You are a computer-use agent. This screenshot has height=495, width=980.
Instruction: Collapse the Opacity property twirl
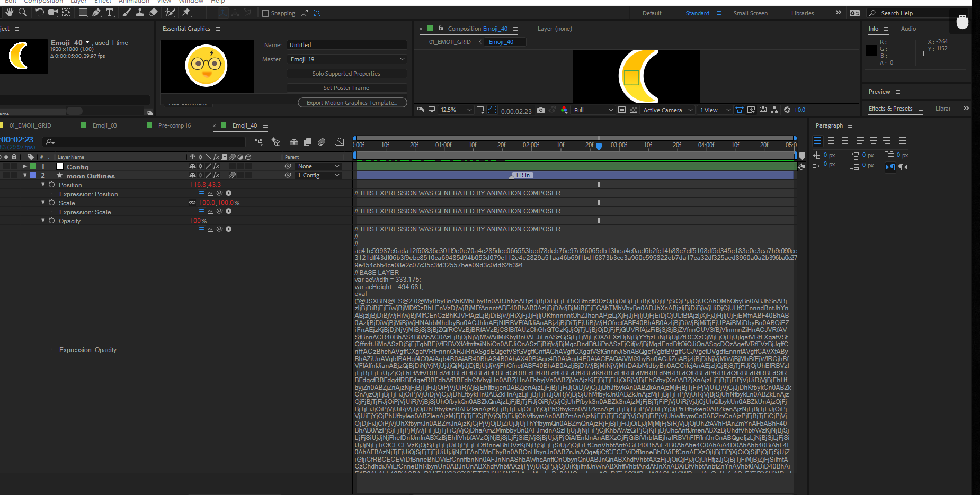click(x=43, y=220)
